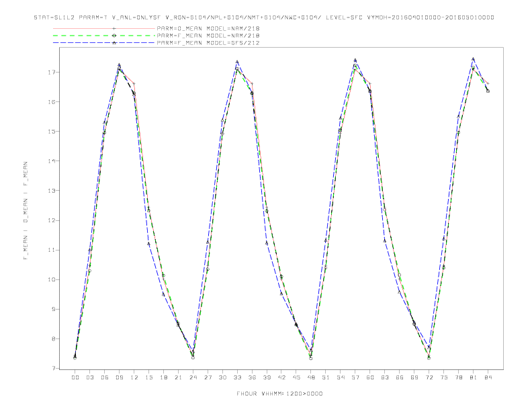This screenshot has height=411, width=532.
Task: Click the blue dashed line sample in legend
Action: (104, 43)
